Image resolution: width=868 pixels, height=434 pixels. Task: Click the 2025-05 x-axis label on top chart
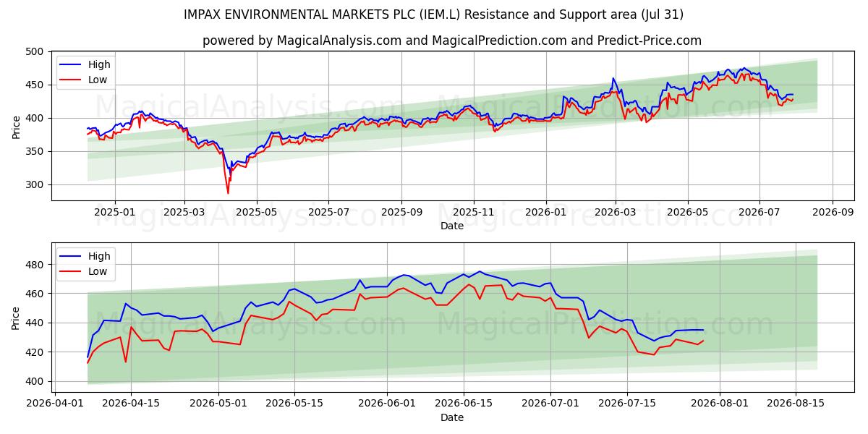[x=257, y=213]
